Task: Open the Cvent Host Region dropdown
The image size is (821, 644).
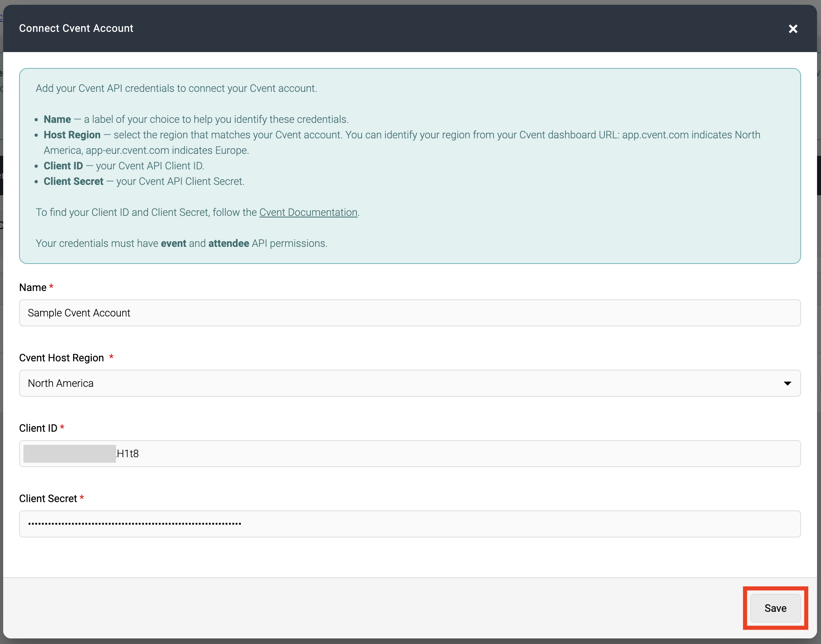Action: pos(410,383)
